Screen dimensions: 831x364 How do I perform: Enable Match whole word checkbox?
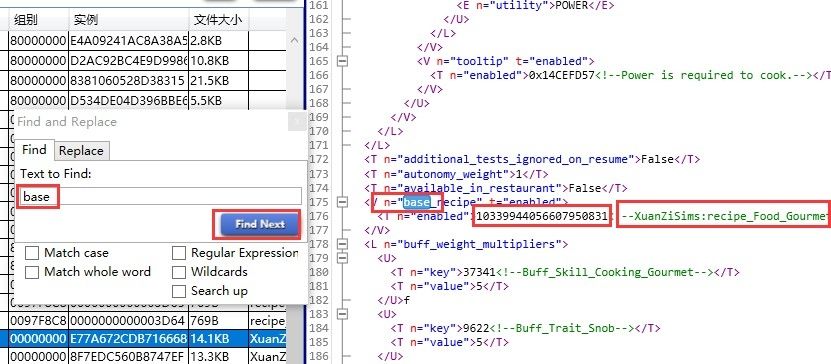(32, 272)
